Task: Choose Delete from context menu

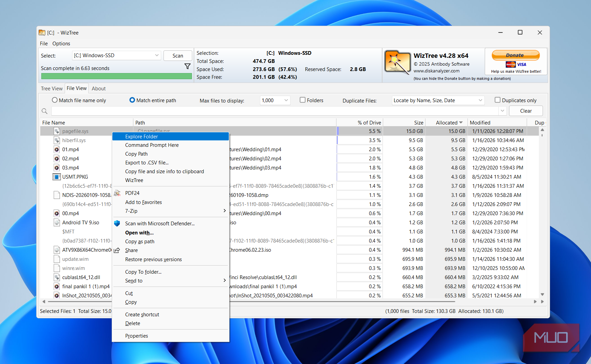Action: (x=171, y=323)
